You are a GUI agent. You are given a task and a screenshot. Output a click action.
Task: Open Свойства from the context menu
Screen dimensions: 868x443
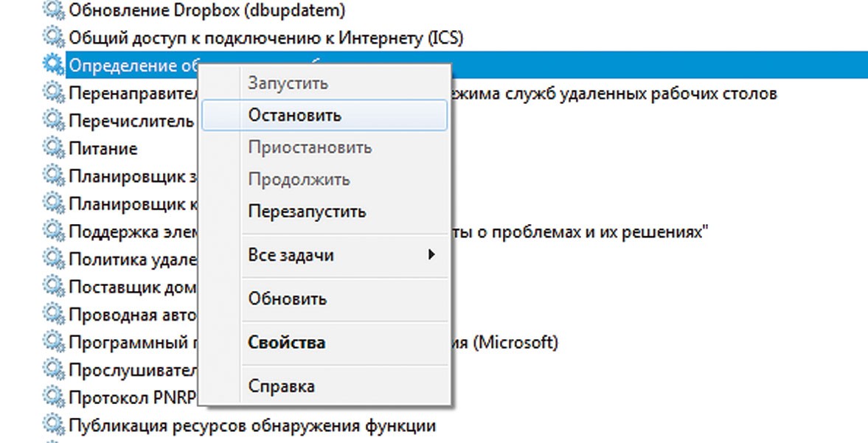(x=287, y=343)
